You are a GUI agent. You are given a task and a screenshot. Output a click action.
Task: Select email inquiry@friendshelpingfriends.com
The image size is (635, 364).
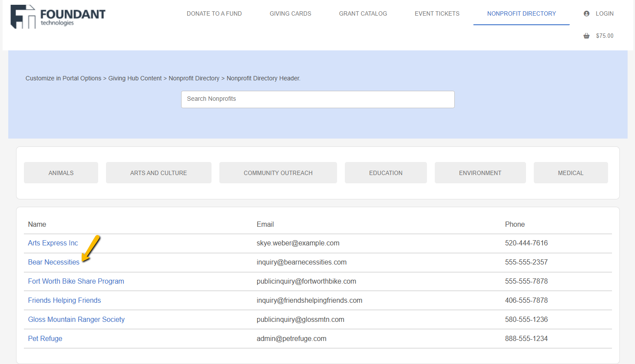pos(309,301)
